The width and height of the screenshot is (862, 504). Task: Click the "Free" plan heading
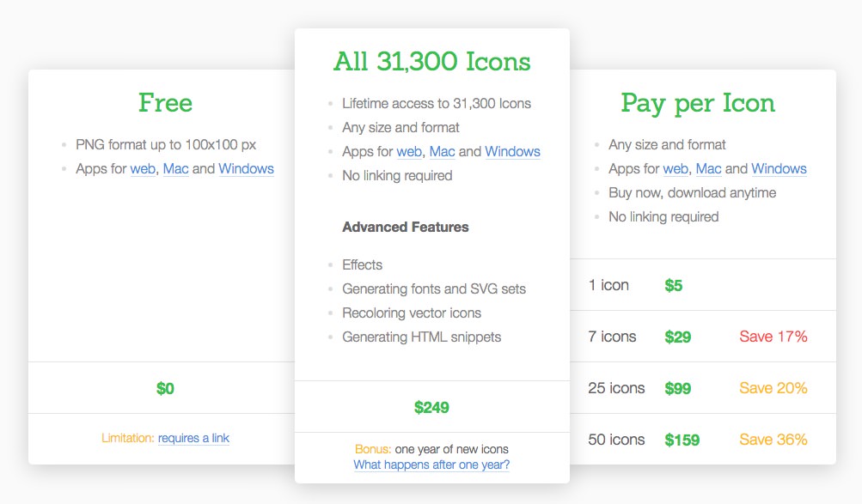pyautogui.click(x=165, y=103)
